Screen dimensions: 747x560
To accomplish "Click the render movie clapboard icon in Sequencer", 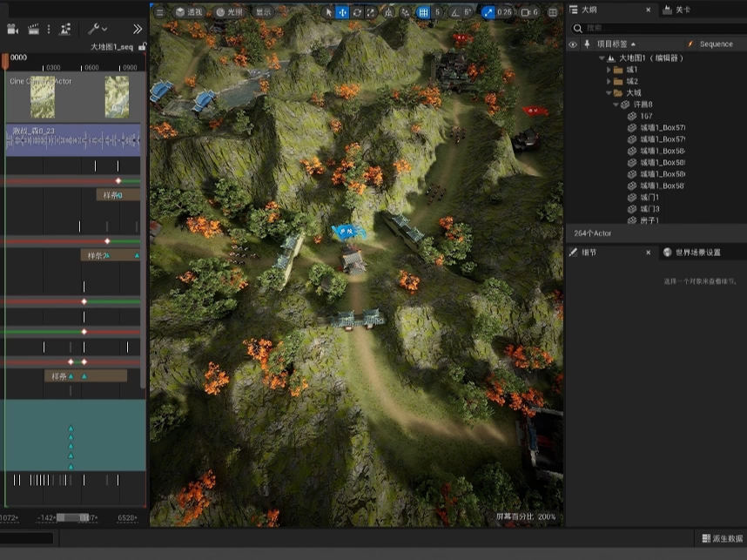I will (33, 28).
